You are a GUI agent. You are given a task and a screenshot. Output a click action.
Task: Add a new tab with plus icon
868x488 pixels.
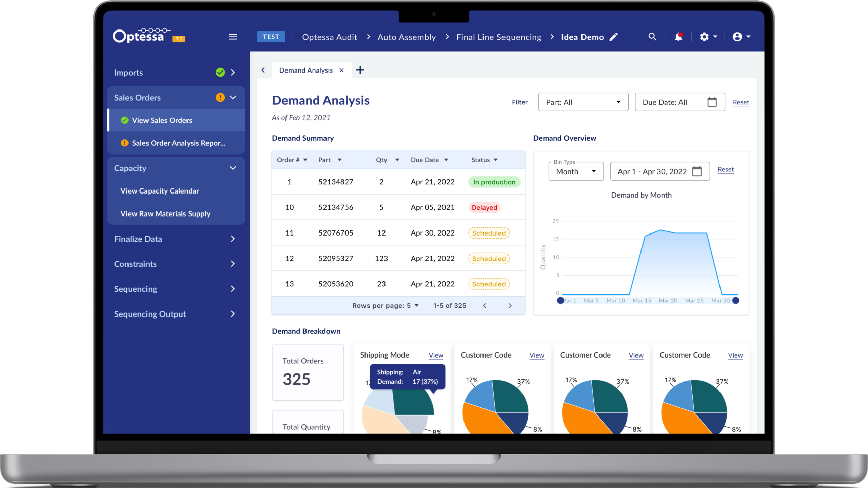point(360,70)
